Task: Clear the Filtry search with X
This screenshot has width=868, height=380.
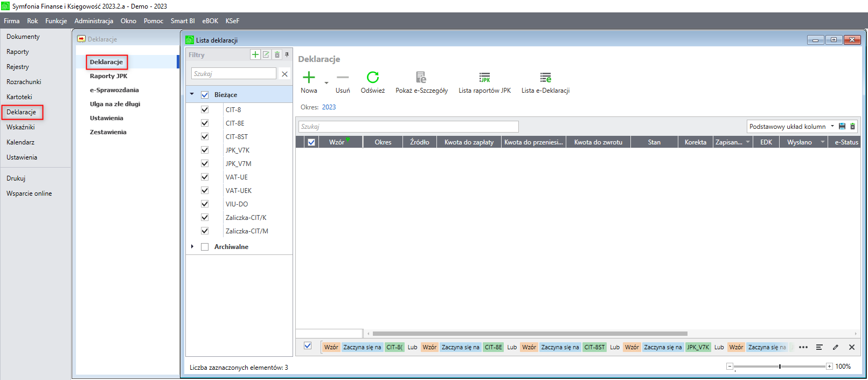Action: tap(284, 74)
